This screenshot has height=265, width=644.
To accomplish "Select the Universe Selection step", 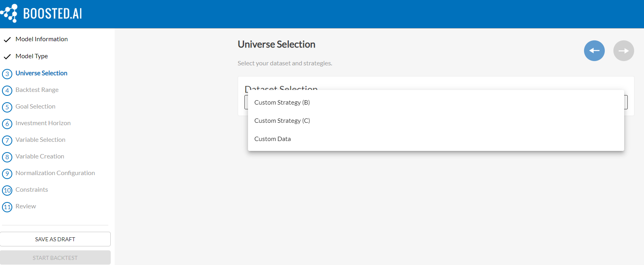I will 41,73.
